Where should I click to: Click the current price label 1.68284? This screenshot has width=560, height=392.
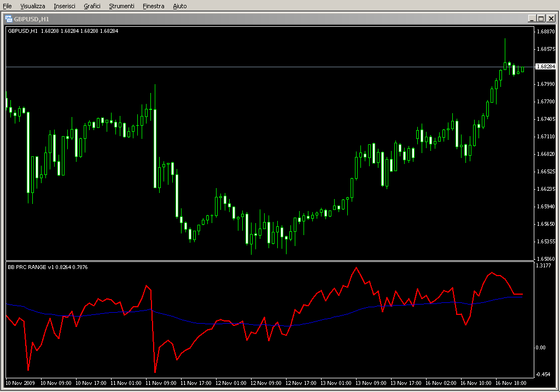(x=545, y=66)
